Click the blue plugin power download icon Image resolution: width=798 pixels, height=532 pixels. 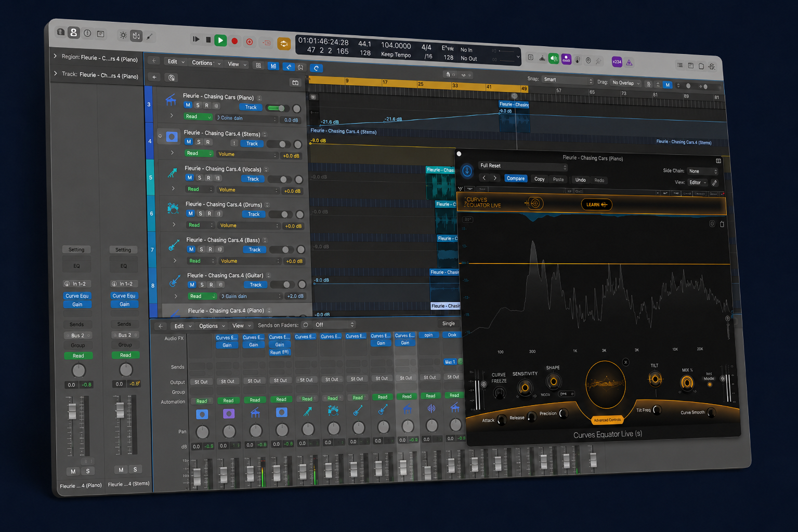(x=467, y=170)
